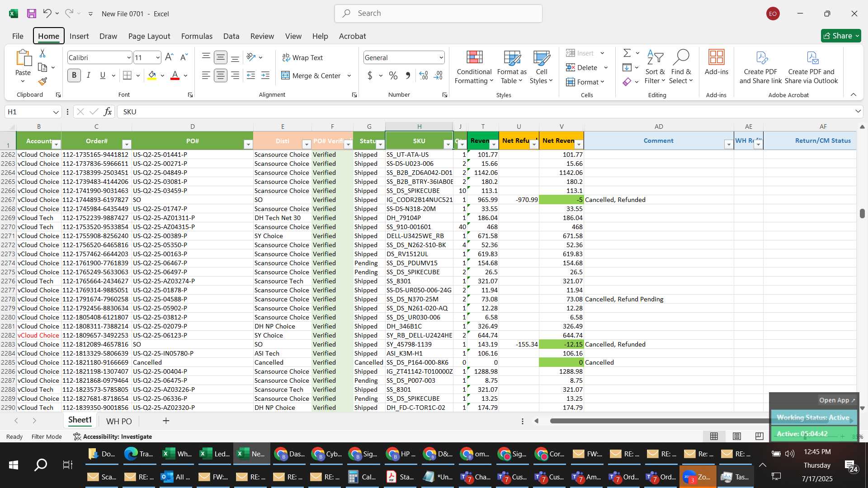The image size is (868, 488).
Task: Click the Decrease Decimal icon
Action: click(x=438, y=75)
